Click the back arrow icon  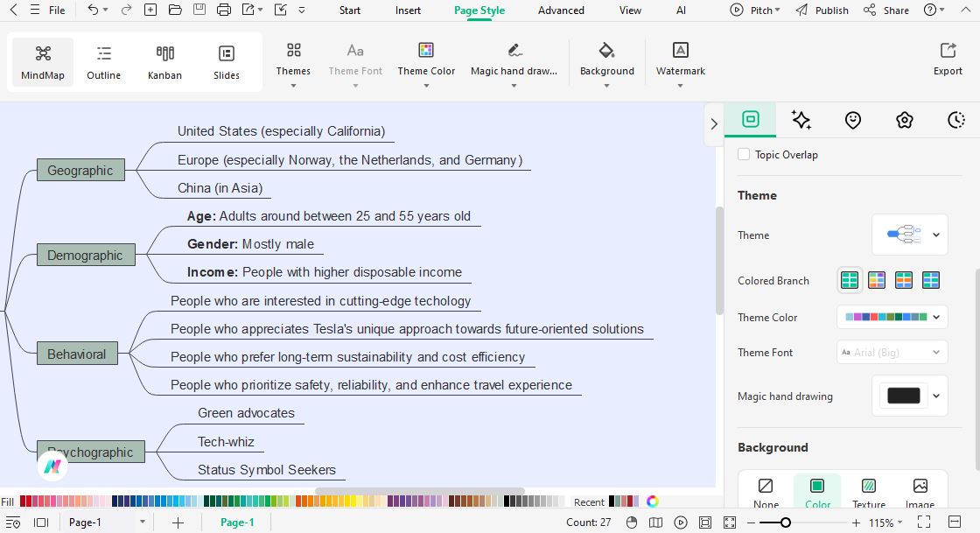(x=14, y=10)
